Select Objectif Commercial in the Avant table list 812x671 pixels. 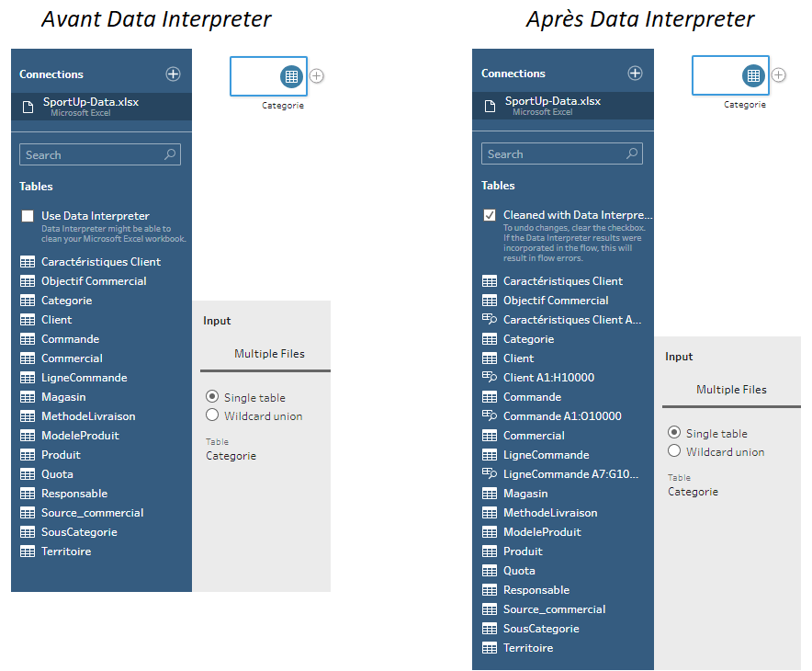(94, 281)
